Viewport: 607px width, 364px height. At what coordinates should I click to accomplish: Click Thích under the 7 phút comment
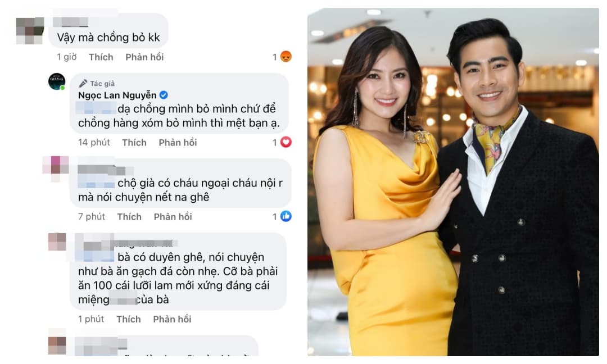(129, 217)
